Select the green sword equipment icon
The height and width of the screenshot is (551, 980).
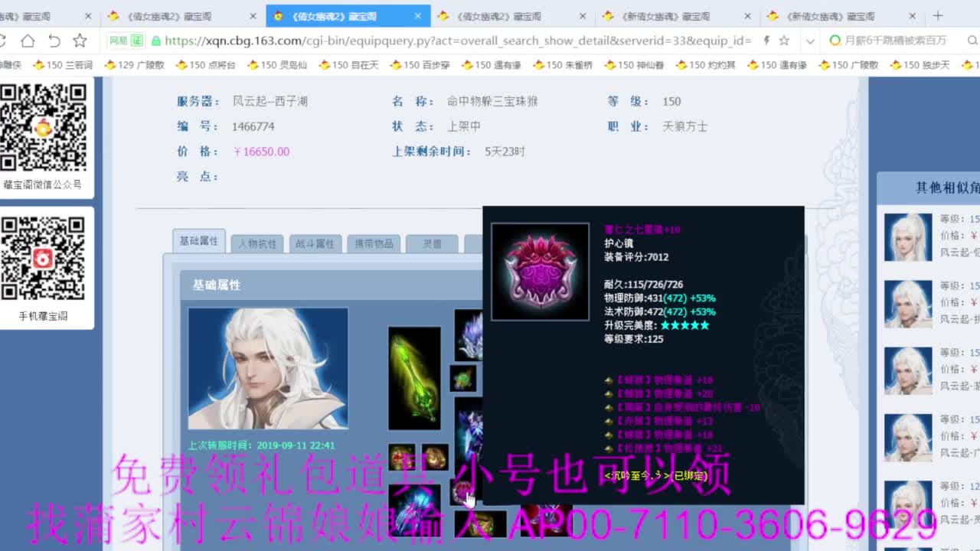point(415,373)
